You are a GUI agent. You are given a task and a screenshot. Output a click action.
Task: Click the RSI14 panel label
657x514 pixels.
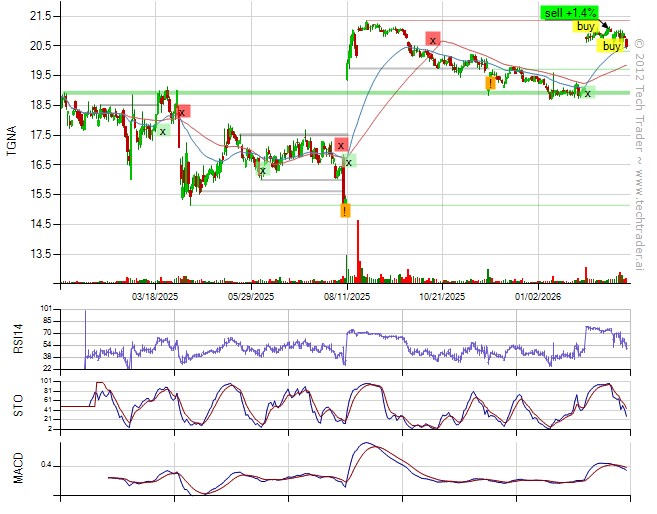coord(18,339)
